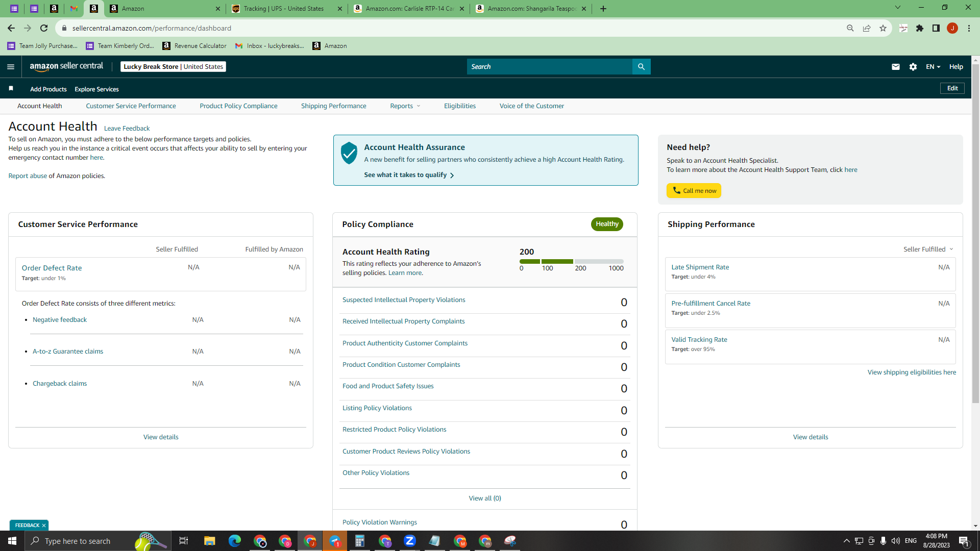Expand the Reports dropdown menu
The width and height of the screenshot is (980, 551).
click(x=405, y=106)
